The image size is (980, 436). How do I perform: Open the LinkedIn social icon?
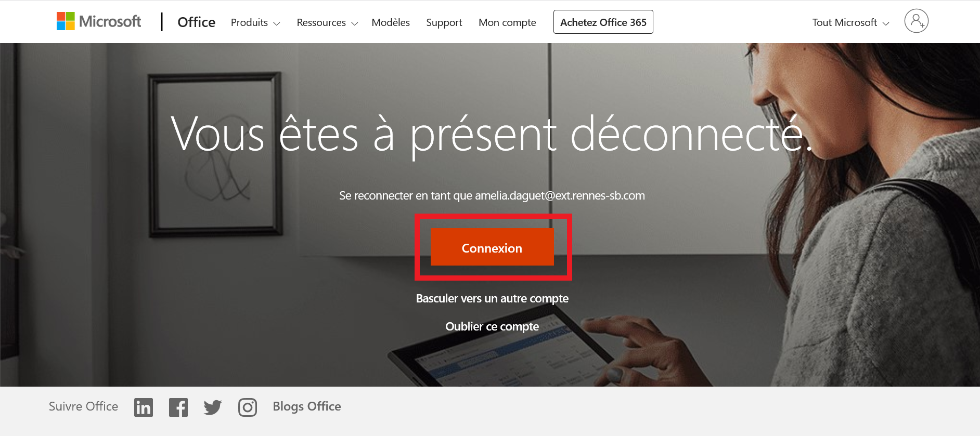(x=144, y=407)
